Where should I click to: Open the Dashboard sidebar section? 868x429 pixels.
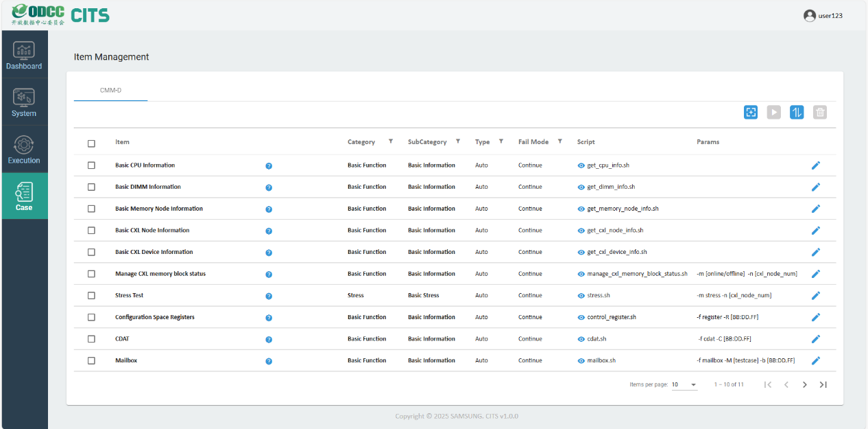pyautogui.click(x=24, y=56)
